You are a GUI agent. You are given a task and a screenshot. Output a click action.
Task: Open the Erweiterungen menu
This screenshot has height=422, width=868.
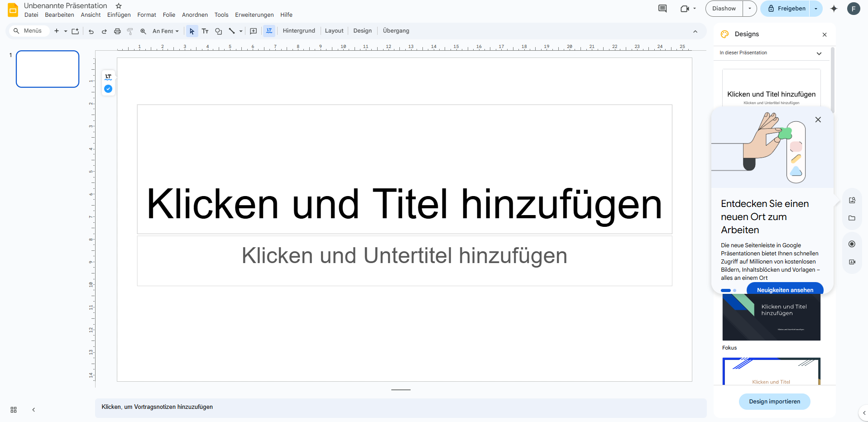254,15
